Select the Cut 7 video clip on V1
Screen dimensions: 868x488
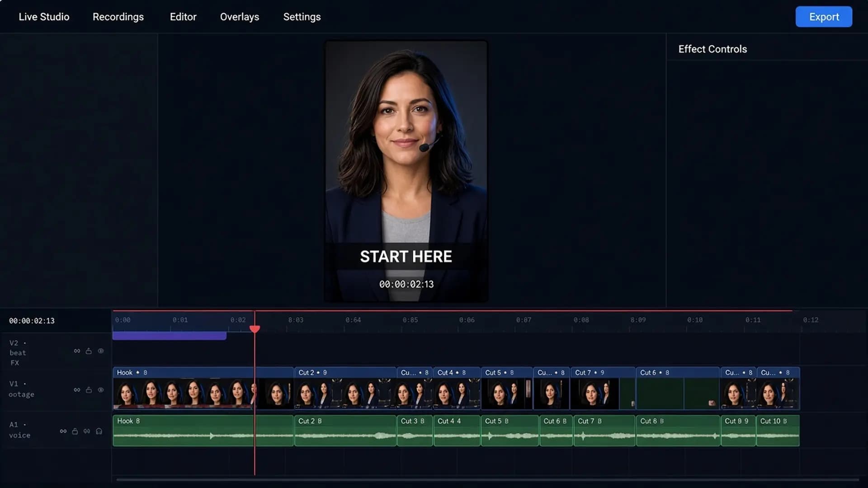603,389
